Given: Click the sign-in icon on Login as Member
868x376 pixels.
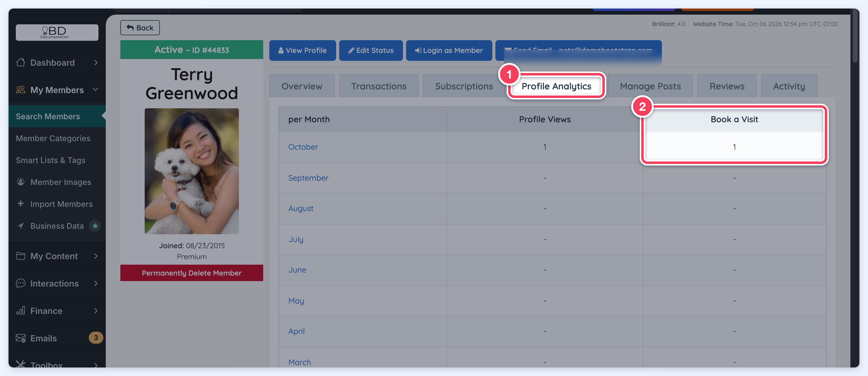Looking at the screenshot, I should coord(418,50).
